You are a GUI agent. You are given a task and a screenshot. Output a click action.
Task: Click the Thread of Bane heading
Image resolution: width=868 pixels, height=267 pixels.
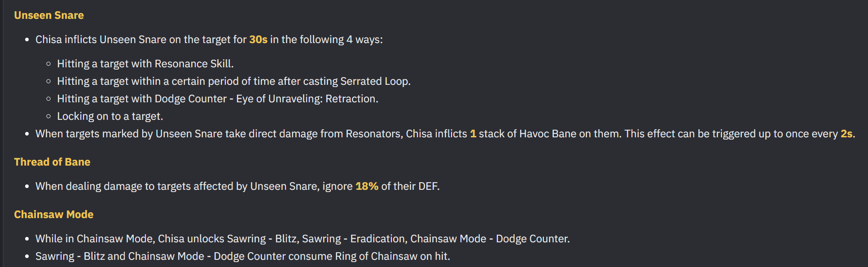pyautogui.click(x=52, y=162)
